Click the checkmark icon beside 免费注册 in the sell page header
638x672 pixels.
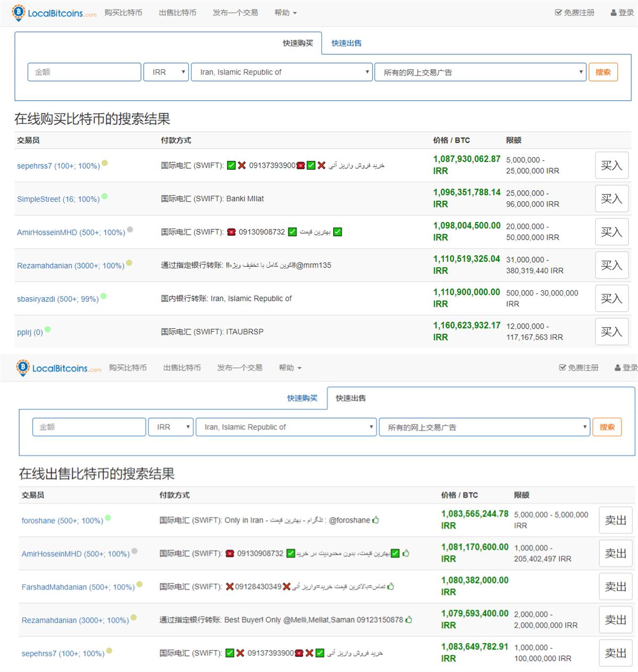point(562,367)
